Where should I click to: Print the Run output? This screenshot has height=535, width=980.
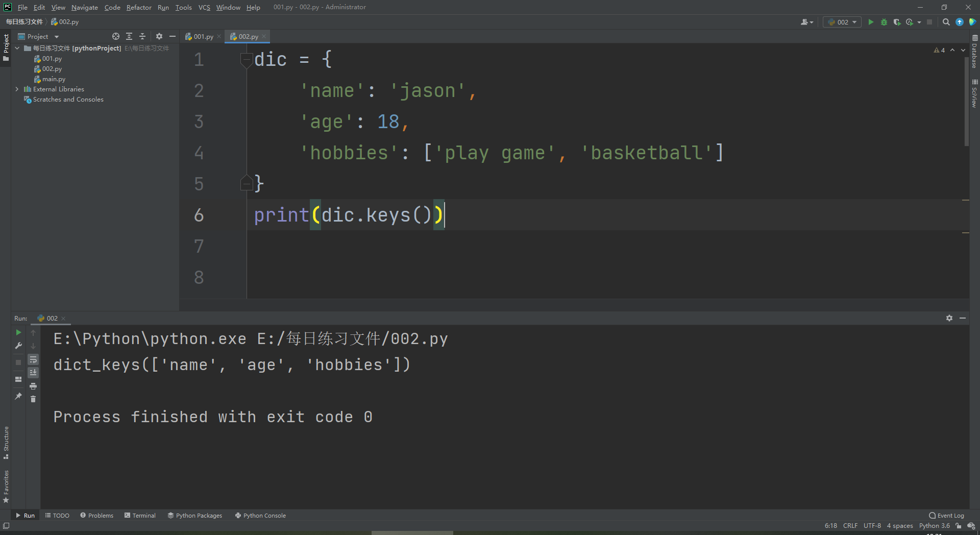point(33,386)
